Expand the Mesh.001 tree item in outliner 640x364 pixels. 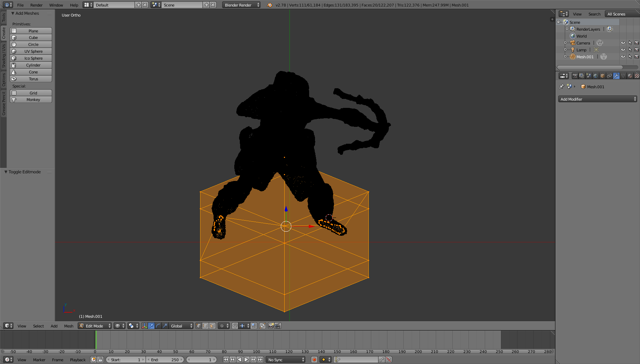(x=565, y=57)
